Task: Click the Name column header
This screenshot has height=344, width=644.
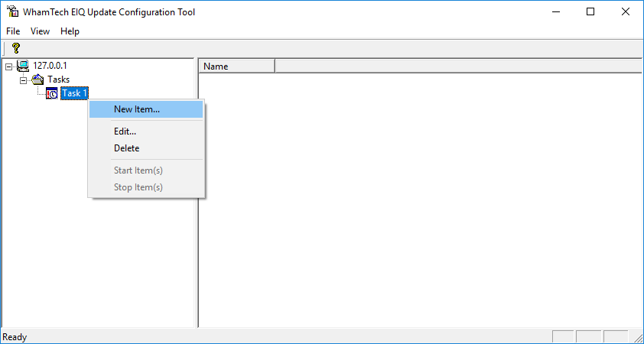Action: 237,66
